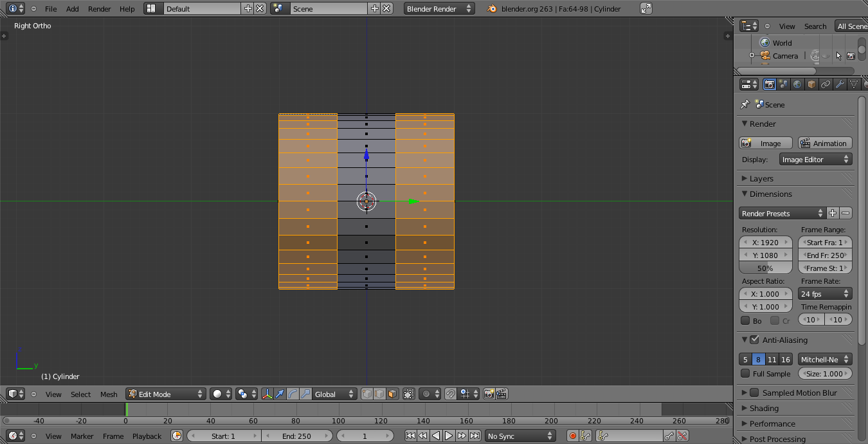Add a new screen layout
This screenshot has height=444, width=868.
[x=248, y=8]
